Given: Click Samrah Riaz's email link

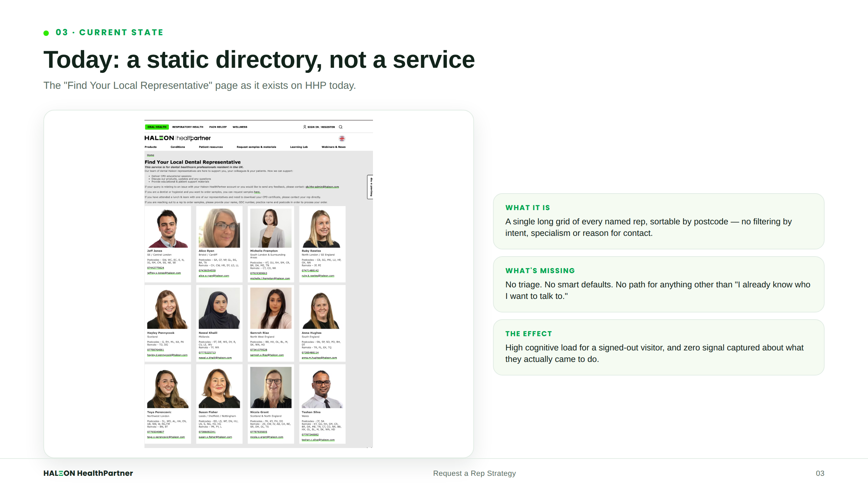Looking at the screenshot, I should pyautogui.click(x=267, y=355).
